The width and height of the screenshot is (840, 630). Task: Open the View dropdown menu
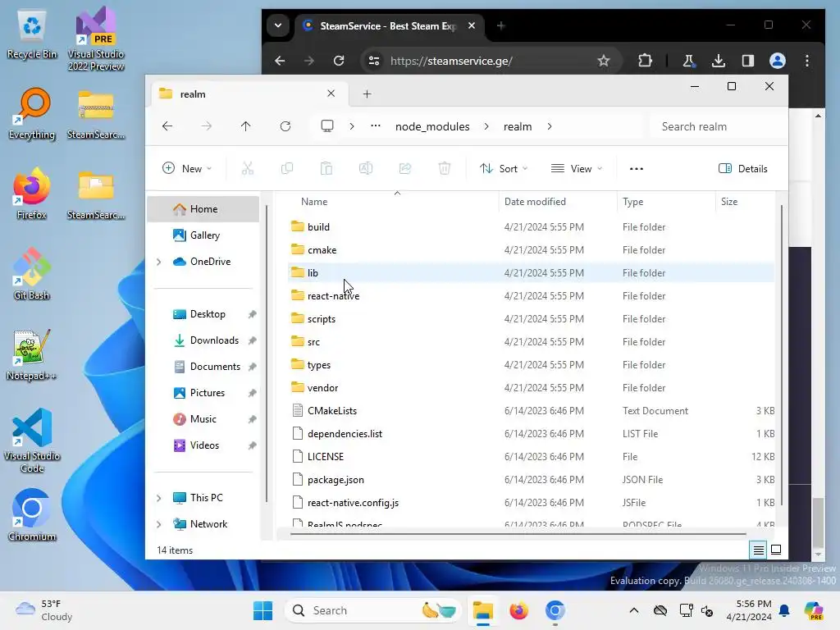[577, 169]
